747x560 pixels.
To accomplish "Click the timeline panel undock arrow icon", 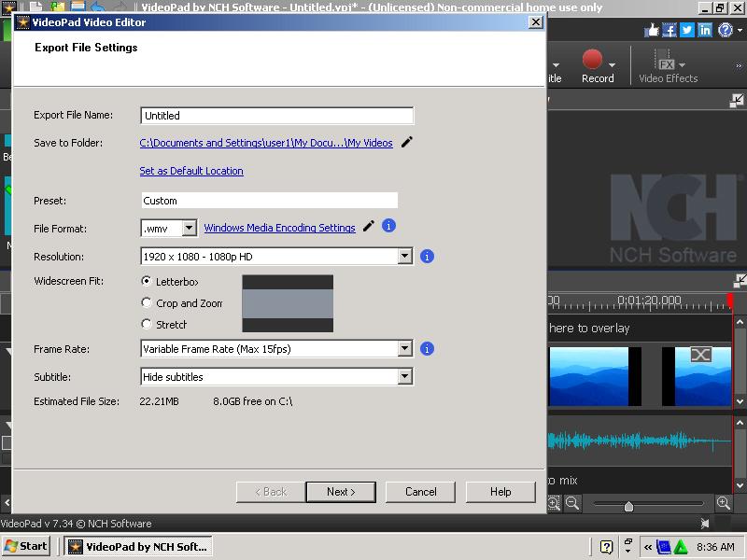I will 740,281.
